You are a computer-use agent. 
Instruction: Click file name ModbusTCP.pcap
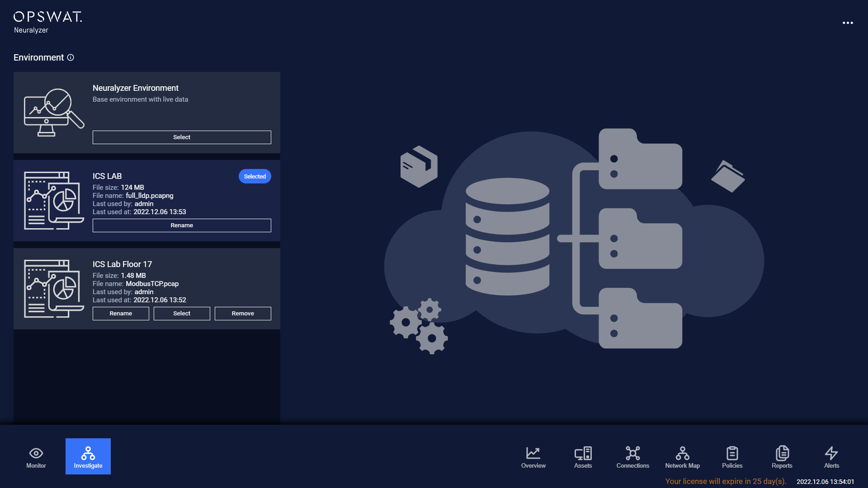[152, 284]
